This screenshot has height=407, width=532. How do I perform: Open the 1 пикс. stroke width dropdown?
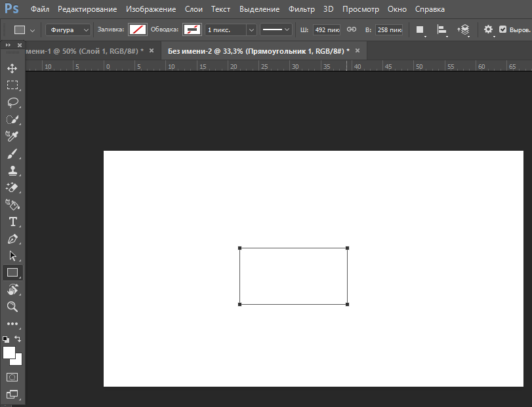pos(251,30)
